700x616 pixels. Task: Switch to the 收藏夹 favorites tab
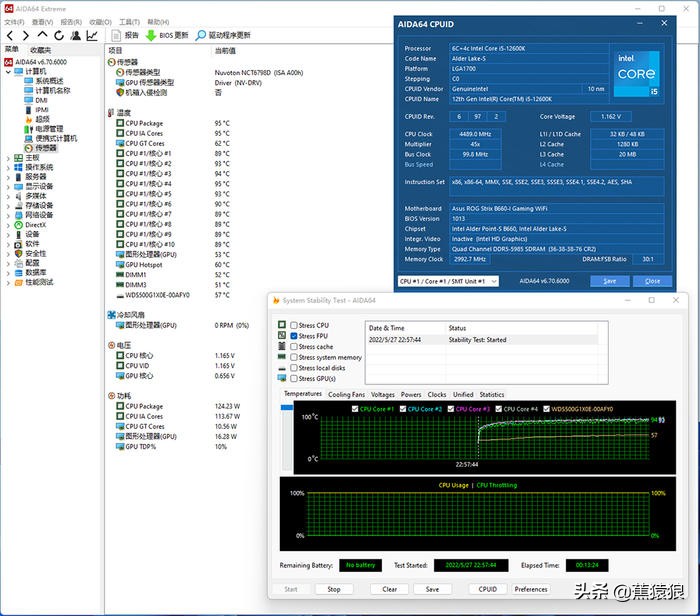point(40,50)
